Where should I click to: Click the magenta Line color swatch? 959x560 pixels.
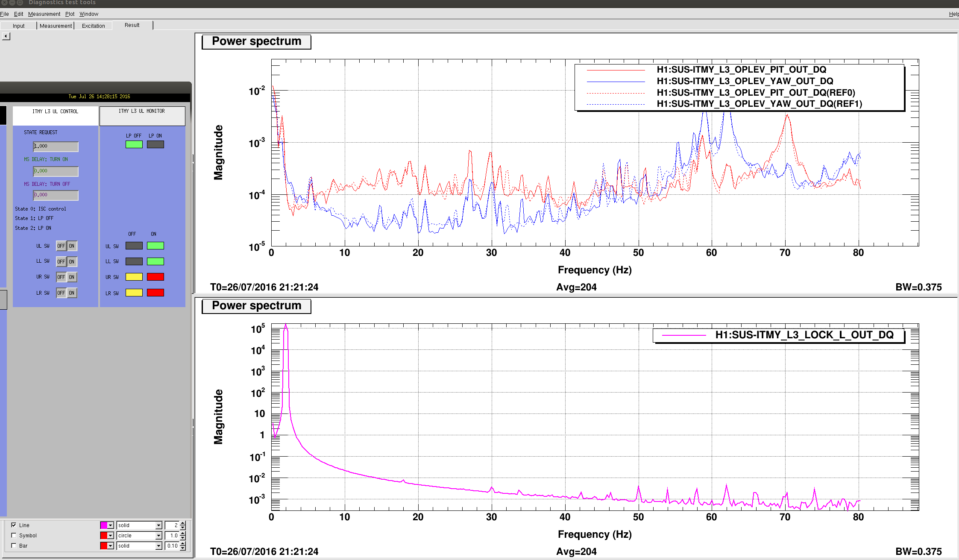click(104, 525)
